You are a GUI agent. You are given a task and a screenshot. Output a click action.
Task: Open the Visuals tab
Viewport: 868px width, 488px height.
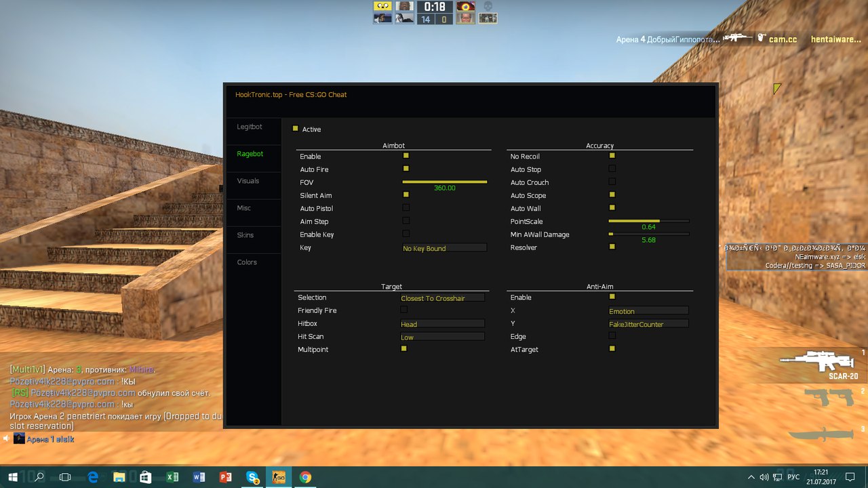coord(248,181)
